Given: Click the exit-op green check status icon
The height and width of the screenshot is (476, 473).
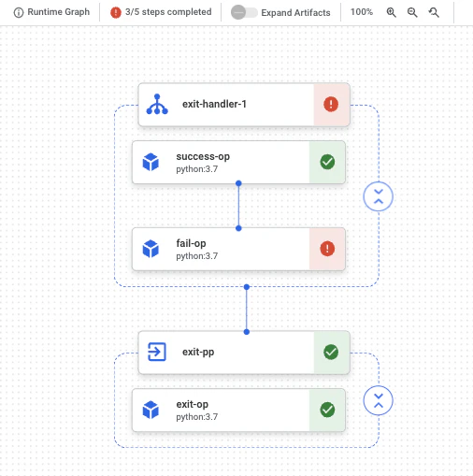Looking at the screenshot, I should [327, 410].
